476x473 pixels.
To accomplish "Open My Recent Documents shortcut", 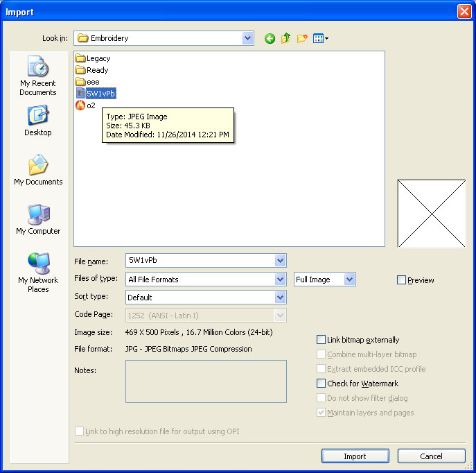I will click(38, 76).
